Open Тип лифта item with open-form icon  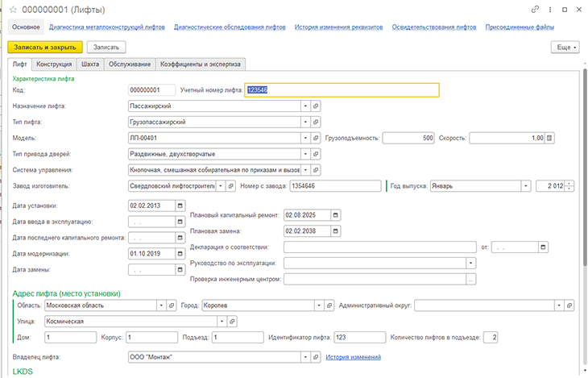point(316,122)
